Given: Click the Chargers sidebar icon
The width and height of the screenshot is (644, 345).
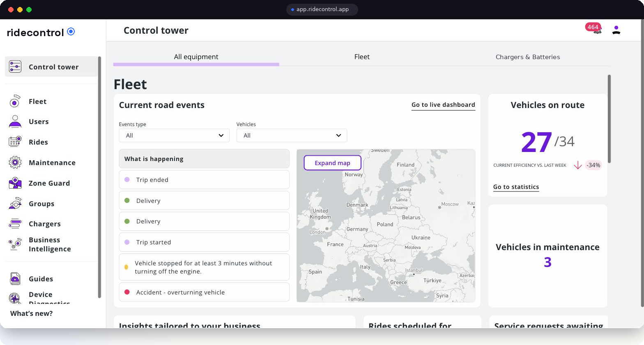Looking at the screenshot, I should pyautogui.click(x=15, y=223).
